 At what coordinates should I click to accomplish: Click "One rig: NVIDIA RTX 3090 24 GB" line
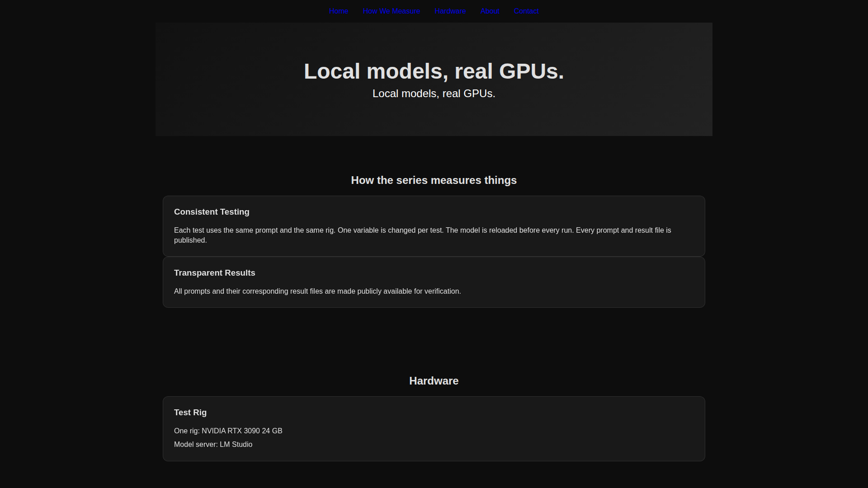(x=228, y=431)
